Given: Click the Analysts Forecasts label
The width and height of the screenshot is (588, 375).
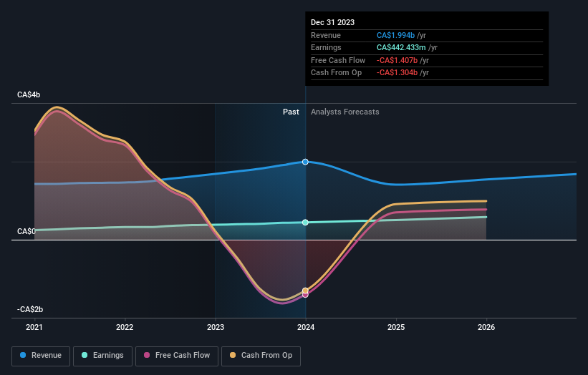Looking at the screenshot, I should coord(345,112).
